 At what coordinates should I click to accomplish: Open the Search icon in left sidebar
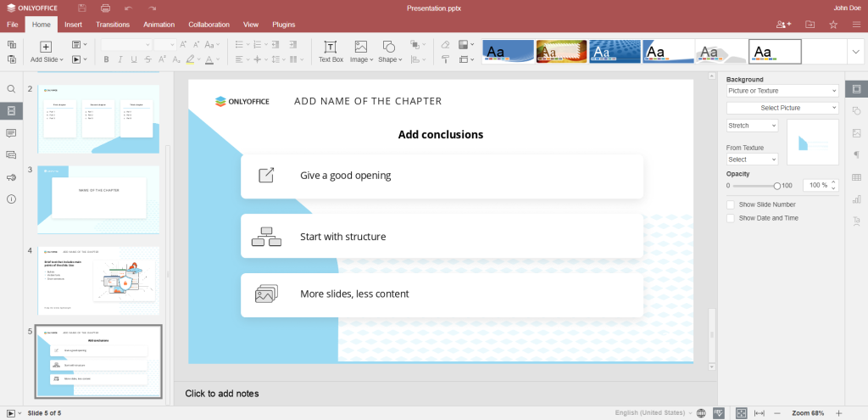point(11,88)
